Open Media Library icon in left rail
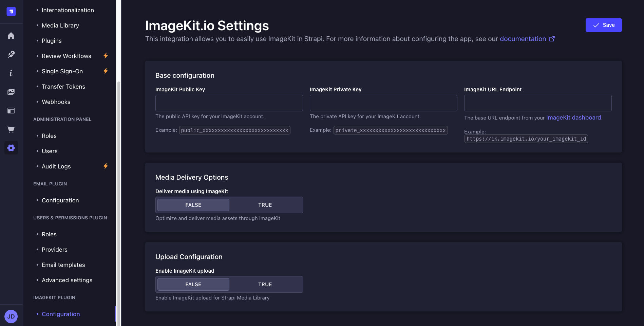Screen dimensions: 644x326 [x=11, y=92]
